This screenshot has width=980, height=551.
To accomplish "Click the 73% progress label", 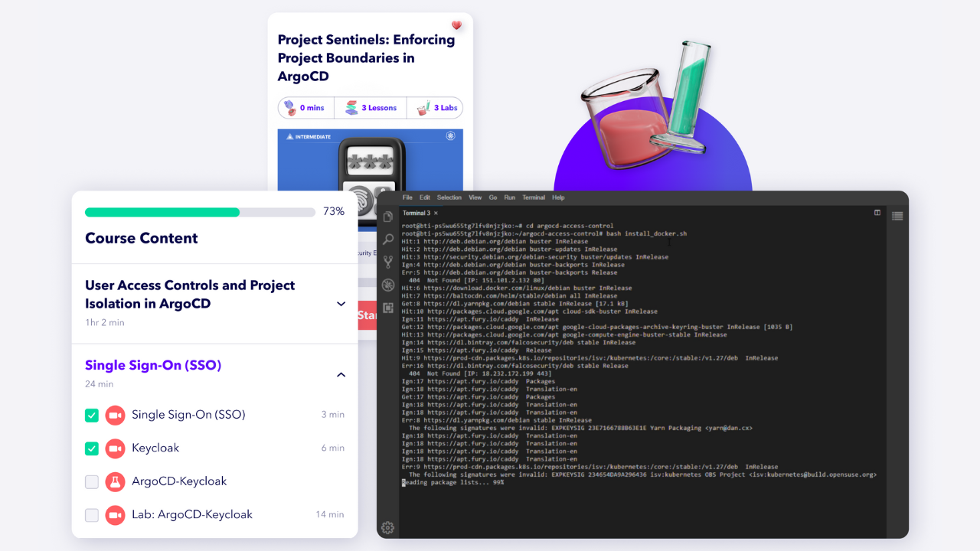I will coord(333,212).
